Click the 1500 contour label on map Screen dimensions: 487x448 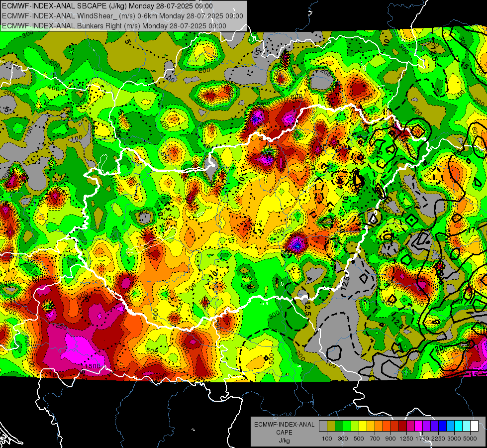pyautogui.click(x=93, y=366)
